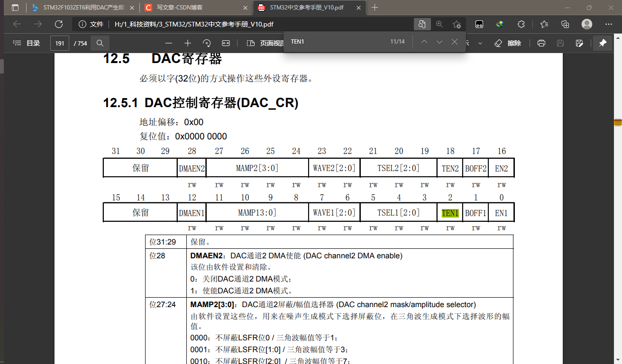Go forward with the browser arrow
This screenshot has height=364, width=622.
click(38, 24)
